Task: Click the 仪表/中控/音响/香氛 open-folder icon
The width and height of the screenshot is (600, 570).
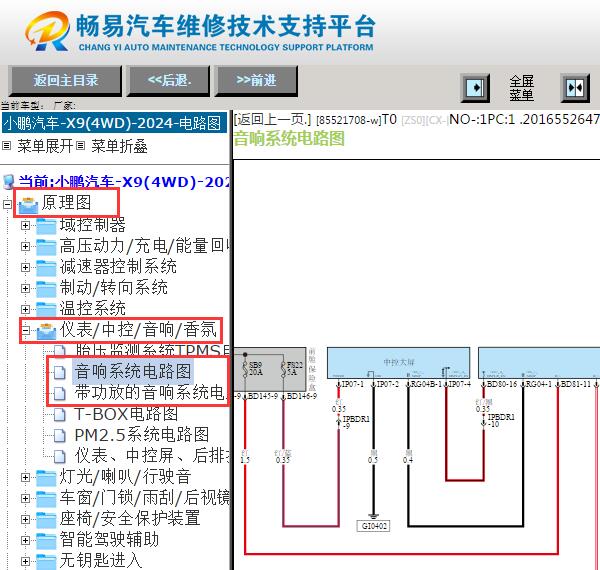Action: (46, 331)
